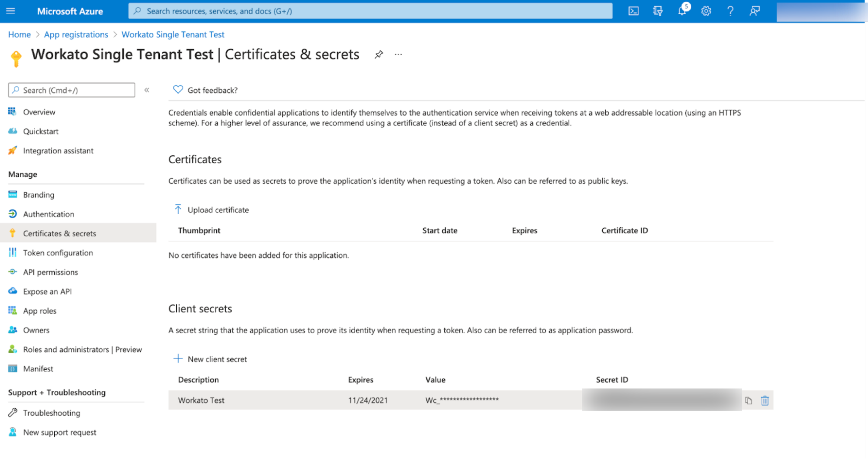Expand the portal hamburger menu
Screen dimensions: 868x459
[x=10, y=11]
